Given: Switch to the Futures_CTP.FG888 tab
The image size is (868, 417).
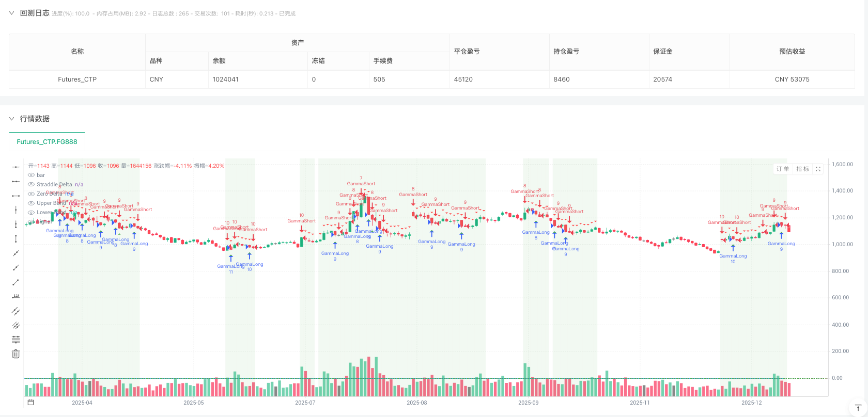Looking at the screenshot, I should [x=47, y=142].
